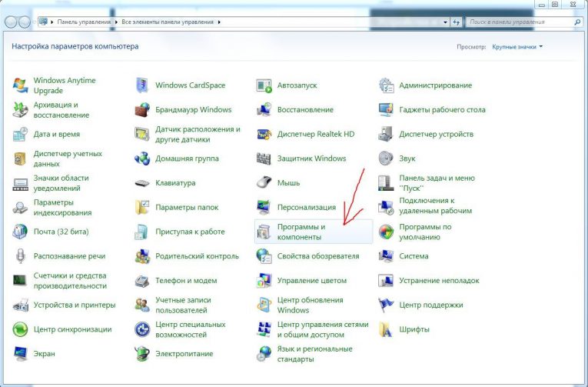Screen dimensions: 588x387
Task: Click the search magnifier icon
Action: (577, 22)
